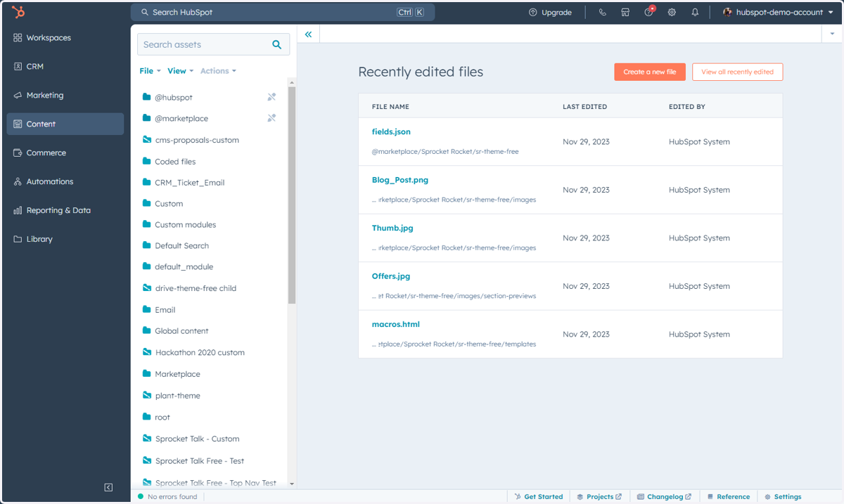
Task: Open Projects link in the status bar
Action: pos(599,497)
